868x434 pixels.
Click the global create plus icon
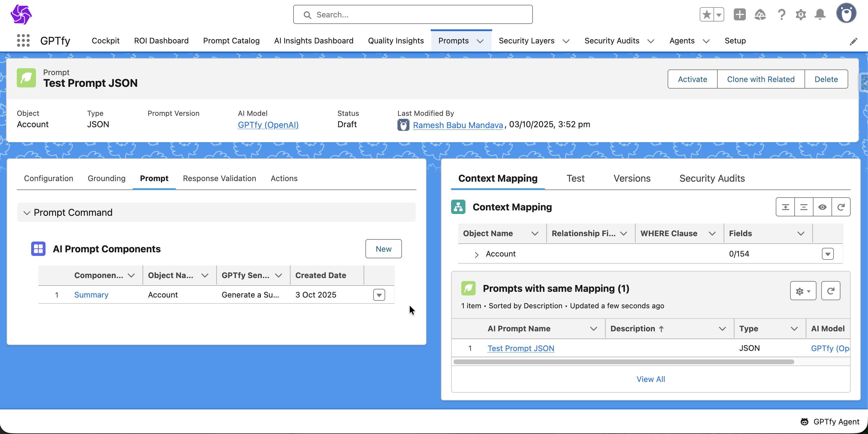739,14
